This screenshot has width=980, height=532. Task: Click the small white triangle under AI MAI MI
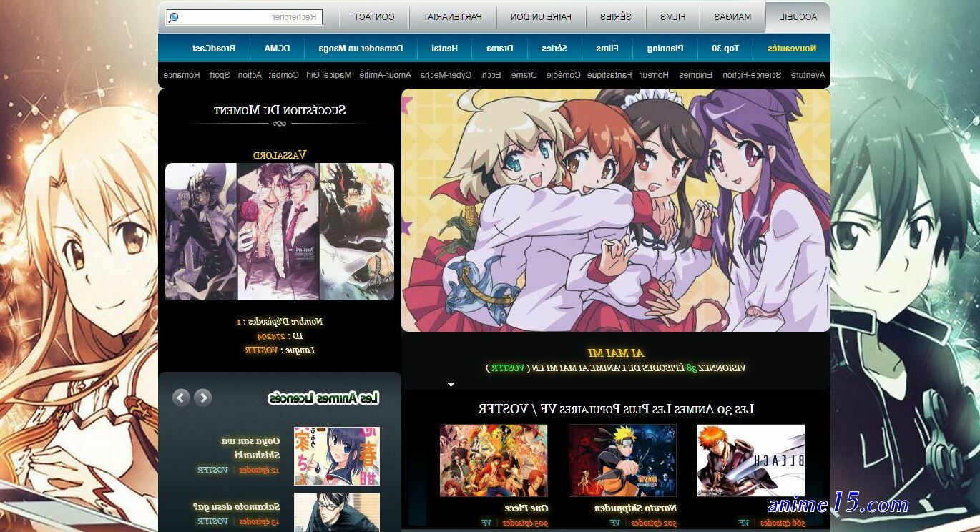click(x=451, y=385)
